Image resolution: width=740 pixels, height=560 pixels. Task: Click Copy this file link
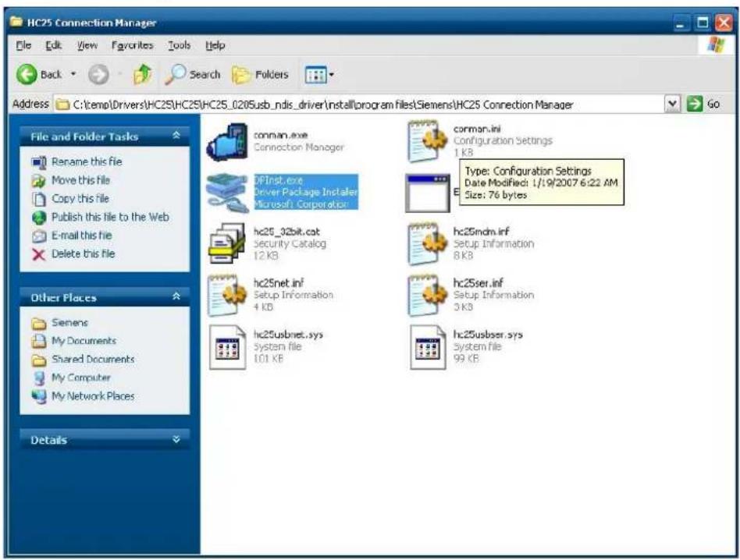pyautogui.click(x=80, y=198)
